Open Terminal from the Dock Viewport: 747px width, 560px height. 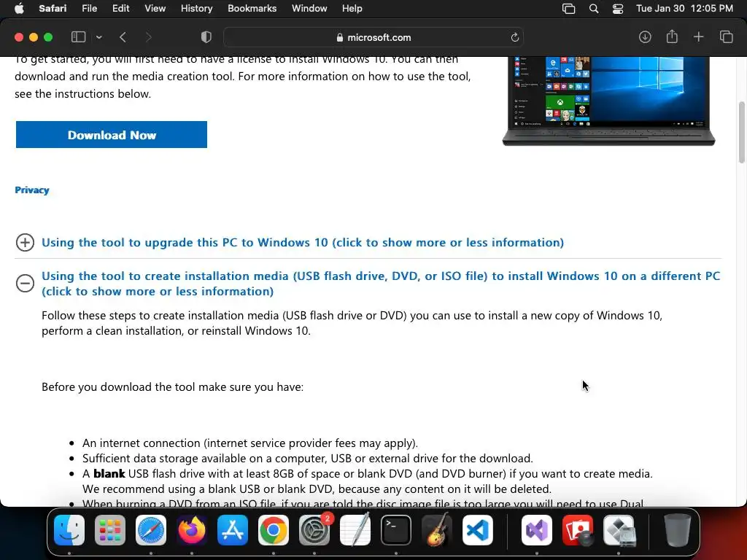396,530
